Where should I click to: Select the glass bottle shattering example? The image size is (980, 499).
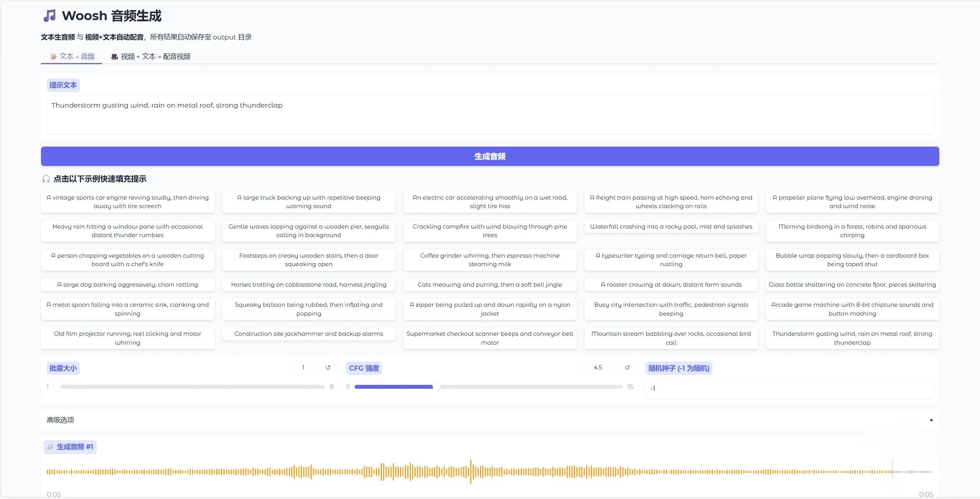tap(852, 285)
